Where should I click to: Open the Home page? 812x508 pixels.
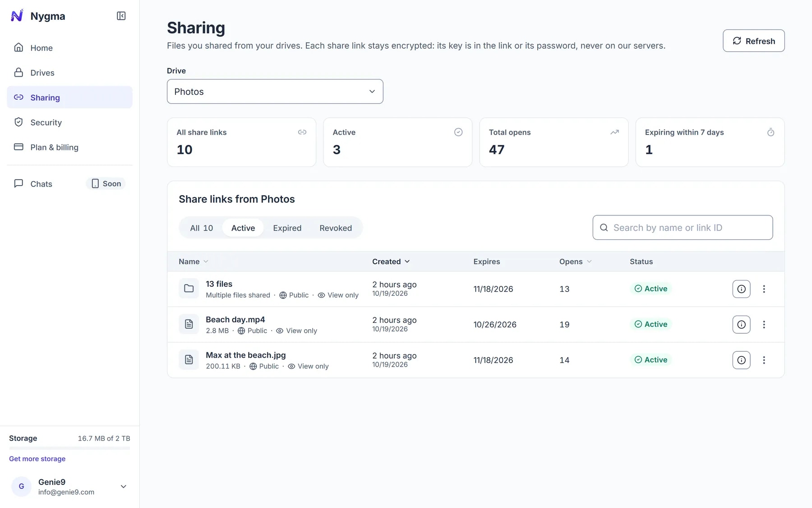[69, 48]
